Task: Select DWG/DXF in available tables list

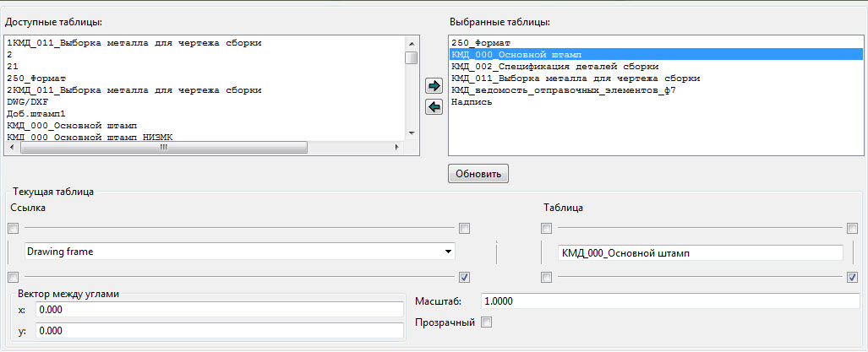Action: tap(24, 100)
